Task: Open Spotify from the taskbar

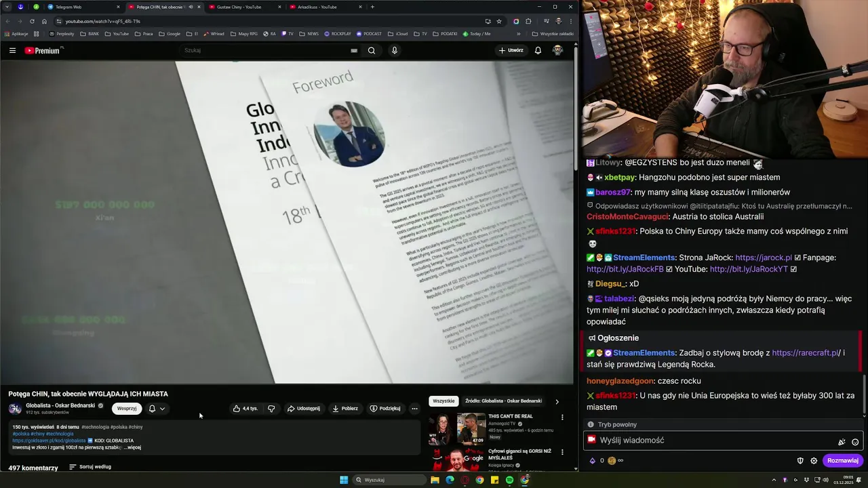Action: tap(509, 480)
